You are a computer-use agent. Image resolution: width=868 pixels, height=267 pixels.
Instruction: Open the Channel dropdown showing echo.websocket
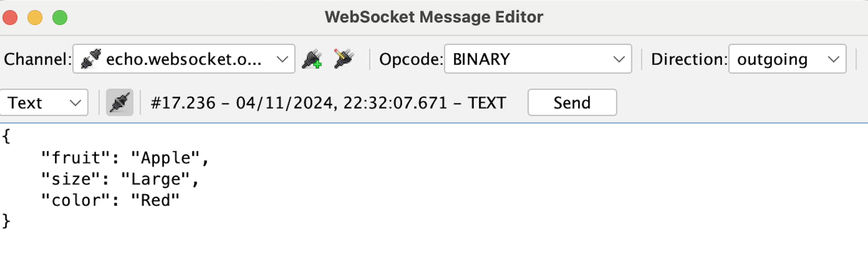click(x=184, y=59)
